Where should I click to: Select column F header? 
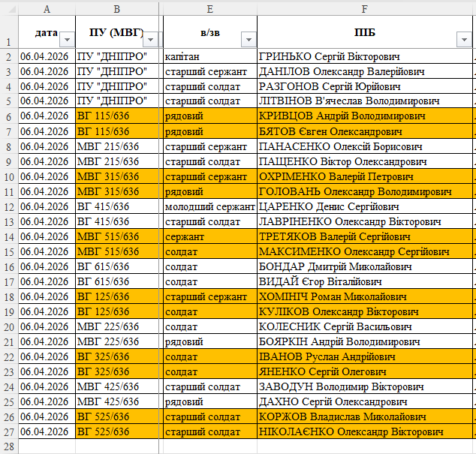point(365,9)
